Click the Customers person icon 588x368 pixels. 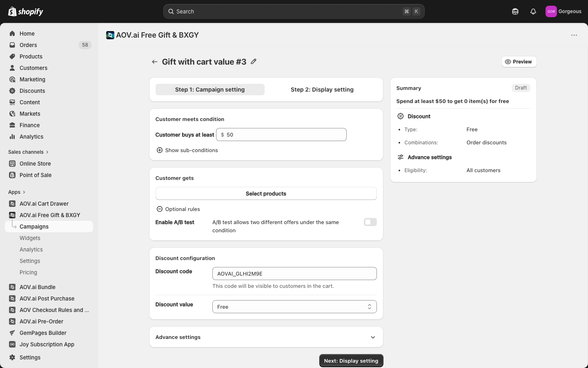click(x=12, y=68)
